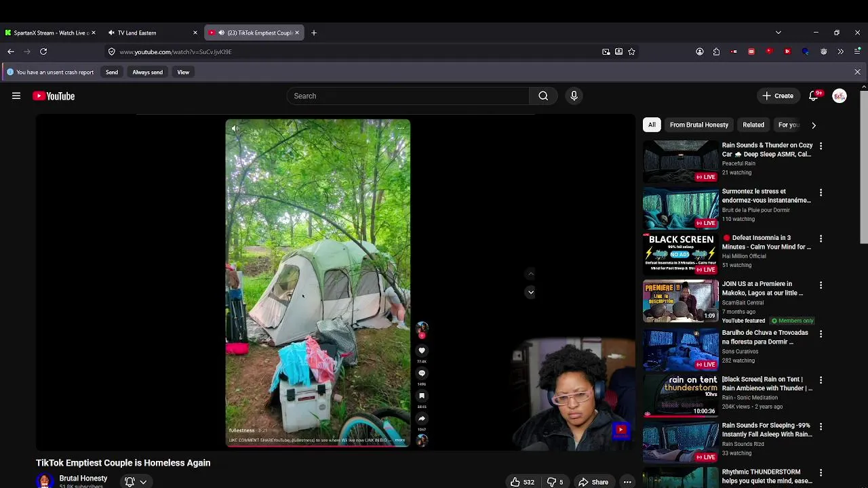Dislike the video showing 5

click(555, 482)
